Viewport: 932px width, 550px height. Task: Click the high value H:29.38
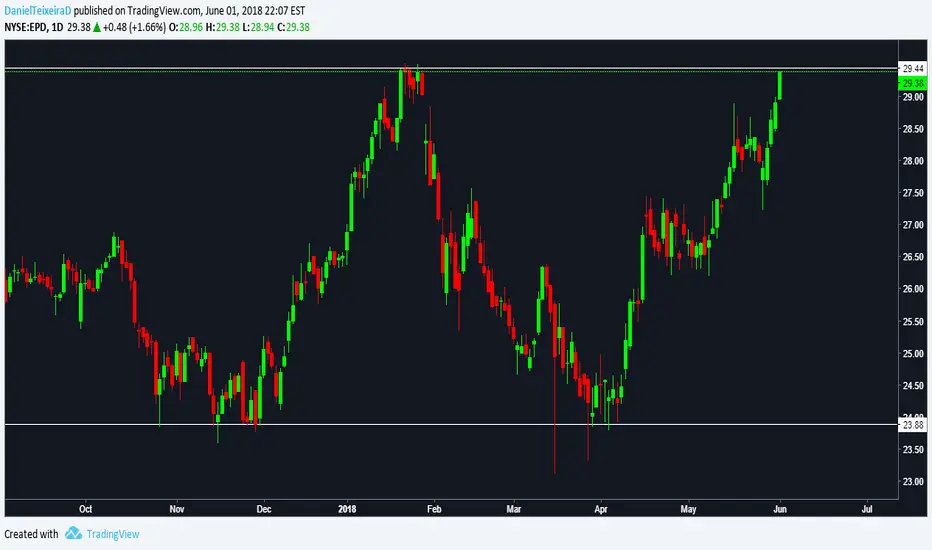[x=223, y=27]
